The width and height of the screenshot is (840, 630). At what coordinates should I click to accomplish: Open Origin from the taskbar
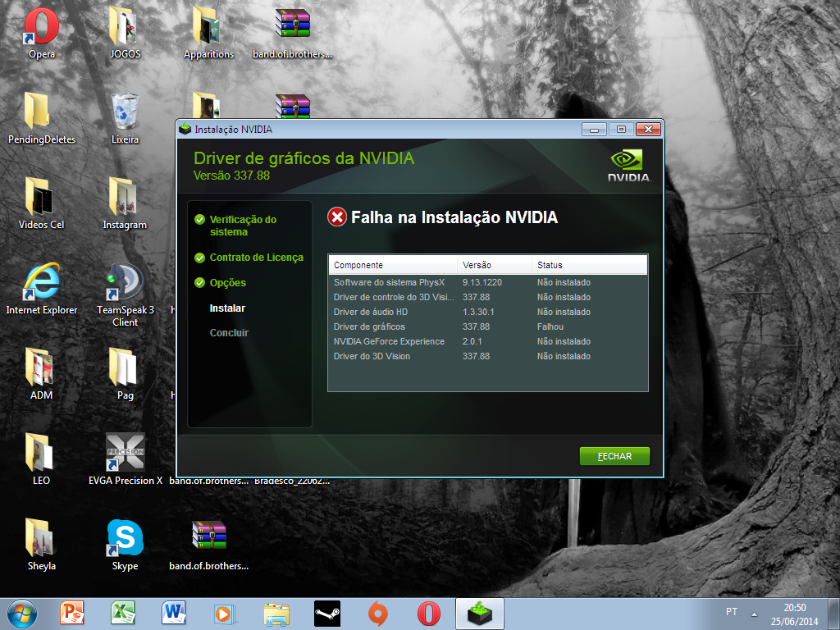click(x=377, y=614)
